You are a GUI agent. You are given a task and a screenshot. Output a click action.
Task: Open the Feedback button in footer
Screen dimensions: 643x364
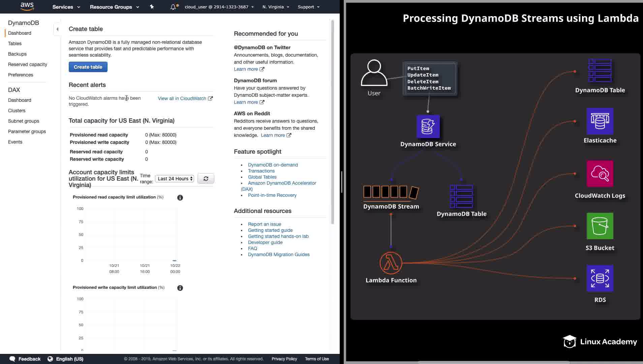[x=25, y=359]
